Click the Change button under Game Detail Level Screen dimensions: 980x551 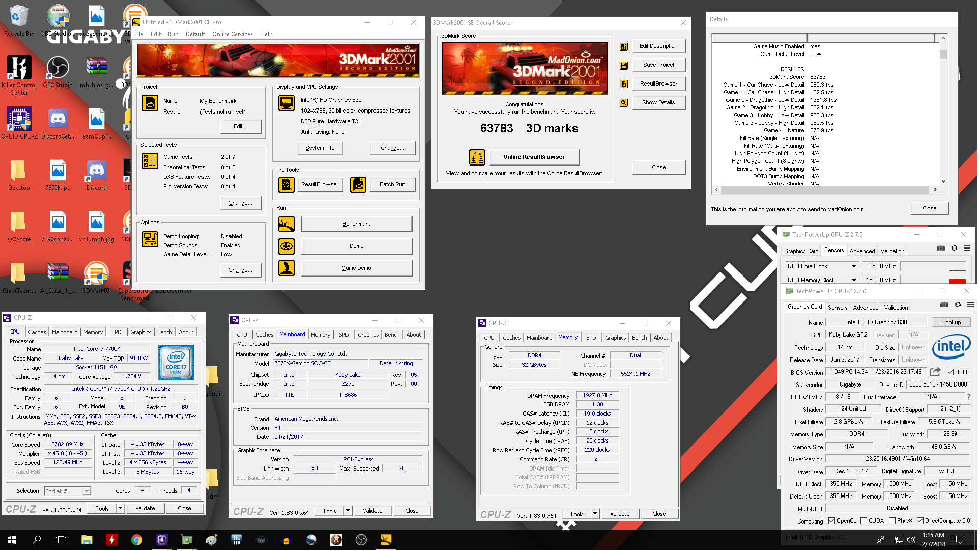pyautogui.click(x=242, y=271)
